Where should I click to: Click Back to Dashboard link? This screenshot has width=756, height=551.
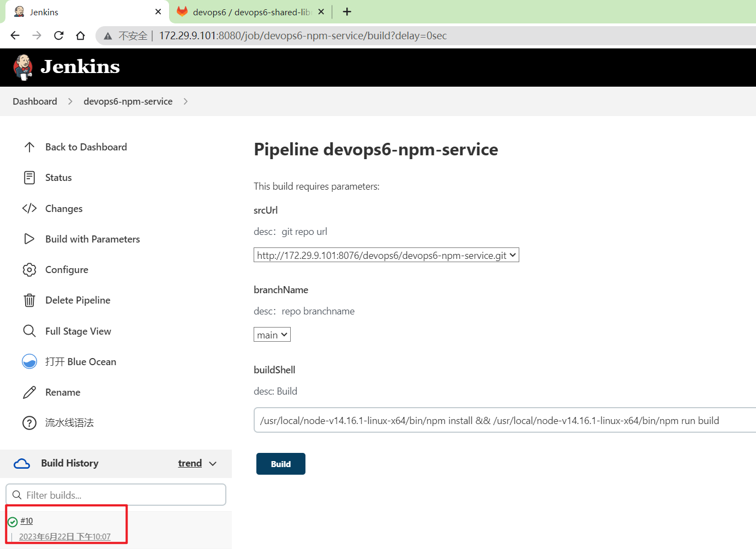(x=86, y=147)
